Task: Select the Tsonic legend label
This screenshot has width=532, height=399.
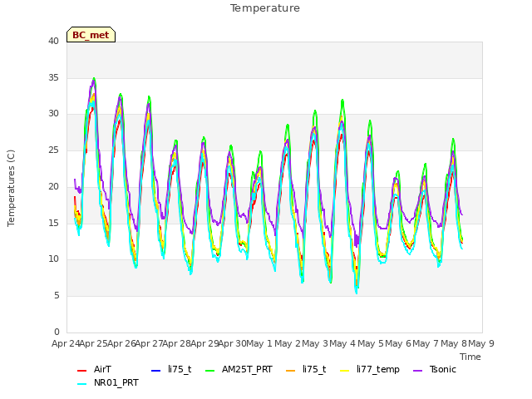Action: pyautogui.click(x=443, y=369)
